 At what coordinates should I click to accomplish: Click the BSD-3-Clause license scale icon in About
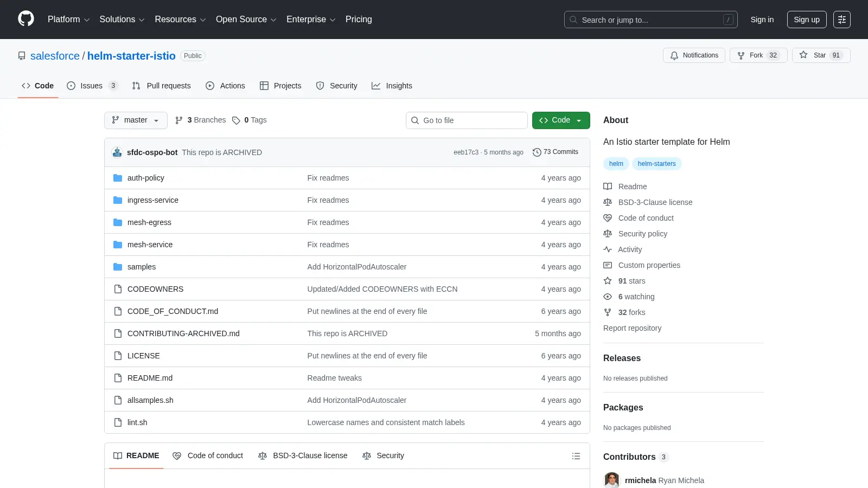[608, 202]
